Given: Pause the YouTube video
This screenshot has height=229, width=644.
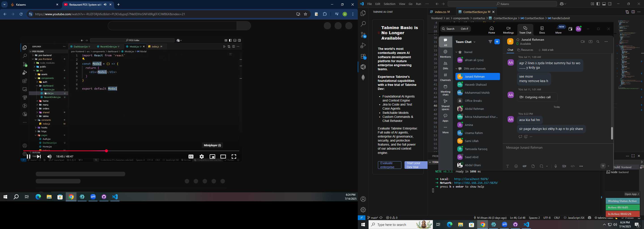Looking at the screenshot, I should pyautogui.click(x=28, y=157).
